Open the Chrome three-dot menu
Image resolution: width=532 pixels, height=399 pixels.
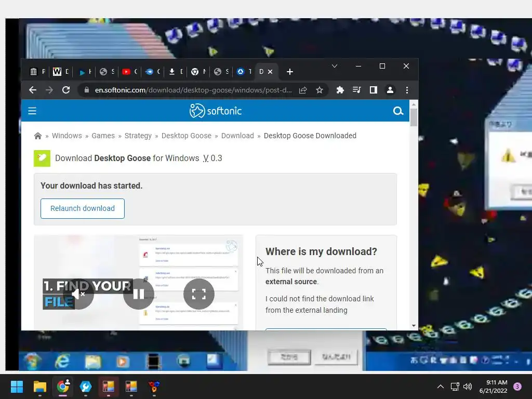[x=407, y=90]
